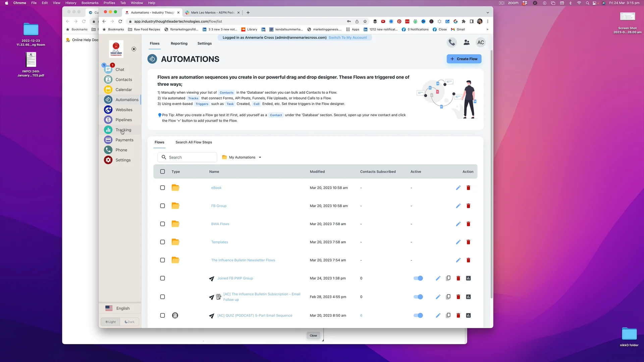
Task: Toggle Joined FB PWP Group active switch
Action: pyautogui.click(x=418, y=278)
